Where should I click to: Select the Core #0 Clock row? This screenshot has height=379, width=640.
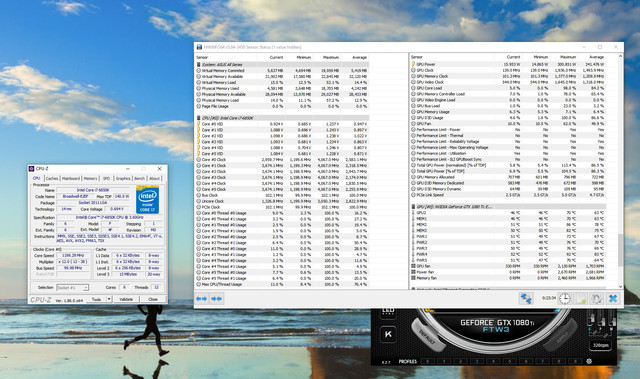(282, 160)
